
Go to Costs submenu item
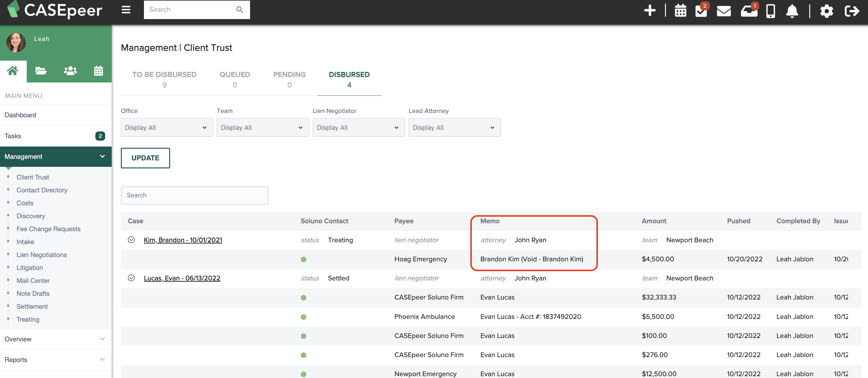pyautogui.click(x=25, y=203)
